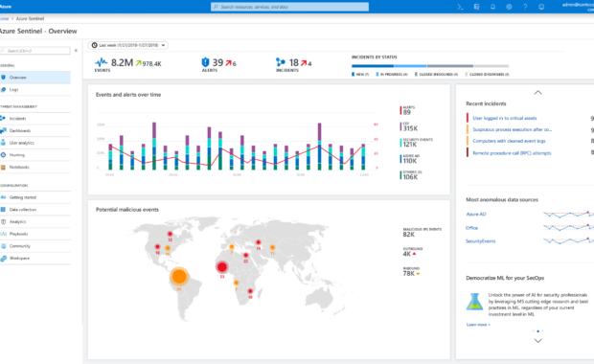Collapse Recent incidents with up chevron
The image size is (594, 364).
[x=537, y=92]
